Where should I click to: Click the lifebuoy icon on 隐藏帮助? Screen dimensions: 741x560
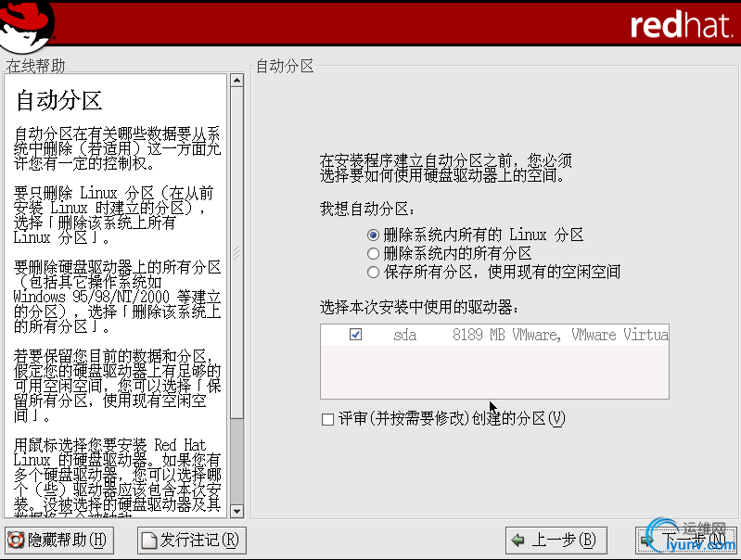[16, 541]
